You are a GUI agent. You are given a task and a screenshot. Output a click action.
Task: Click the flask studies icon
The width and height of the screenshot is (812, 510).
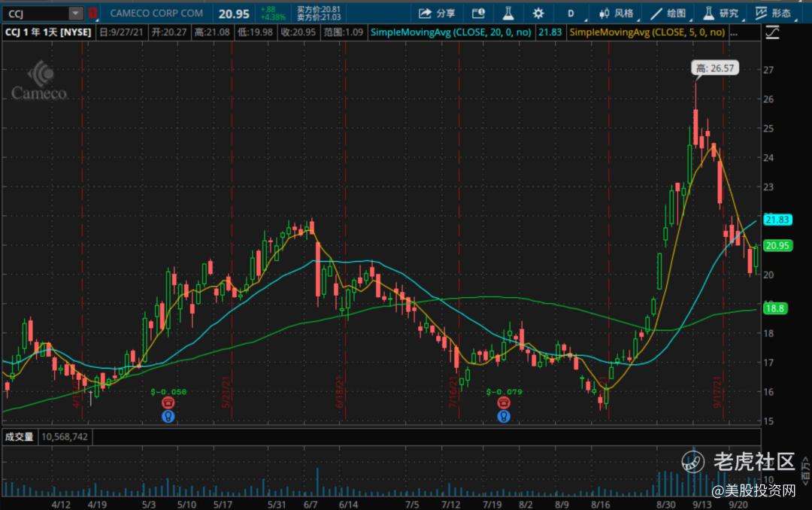point(508,14)
